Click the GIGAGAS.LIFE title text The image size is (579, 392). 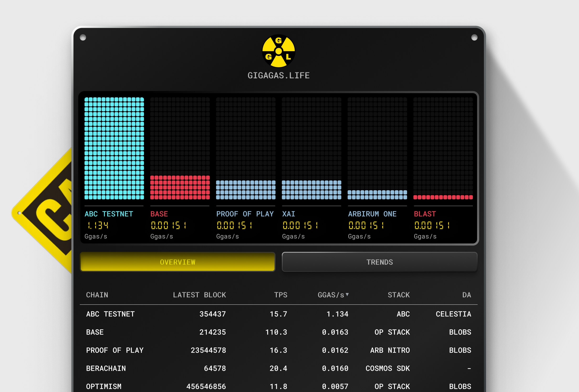coord(279,76)
